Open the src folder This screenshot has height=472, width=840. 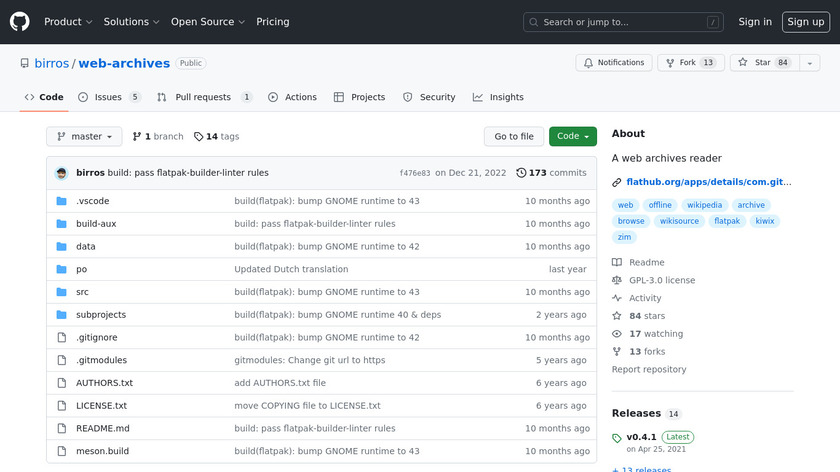[x=82, y=292]
